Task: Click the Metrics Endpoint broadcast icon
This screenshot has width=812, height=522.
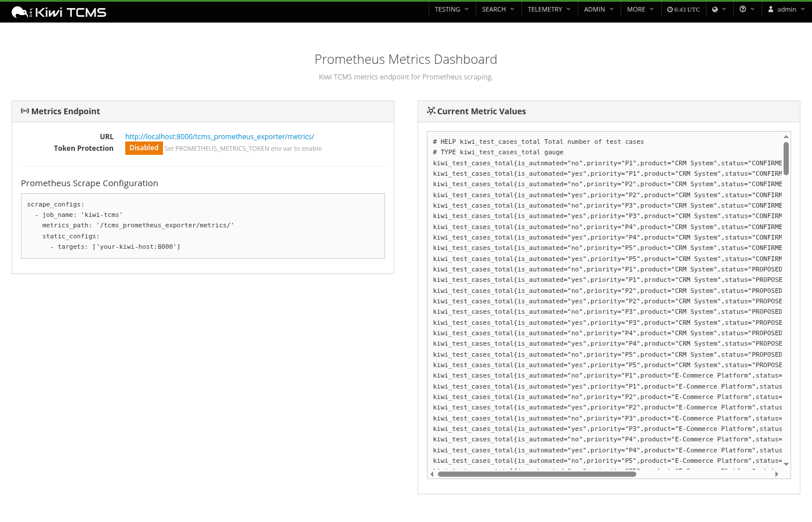Action: pyautogui.click(x=25, y=111)
